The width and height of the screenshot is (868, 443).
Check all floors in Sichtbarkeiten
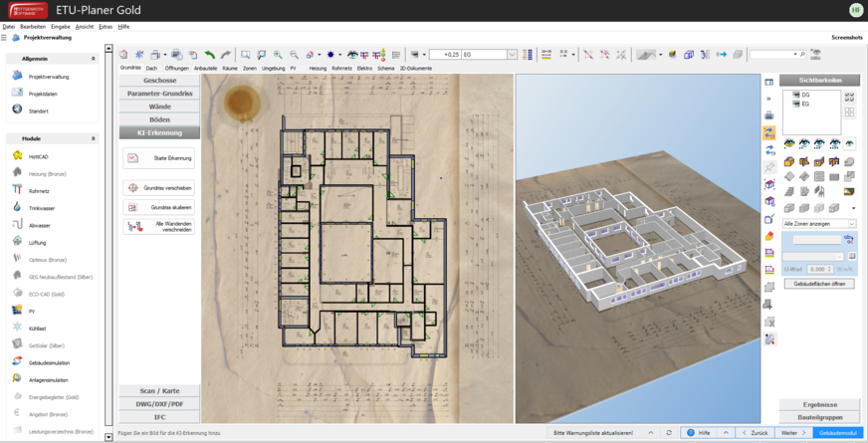(x=849, y=97)
